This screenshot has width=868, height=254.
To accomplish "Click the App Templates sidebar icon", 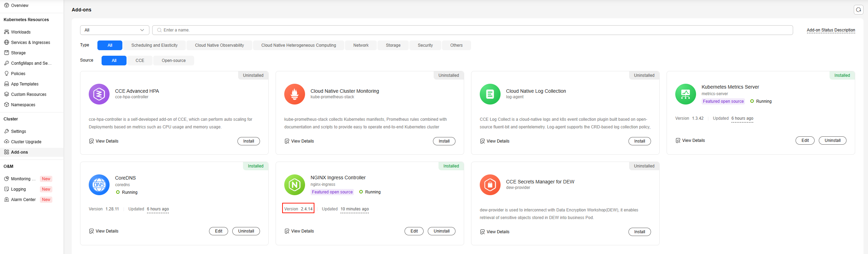I will [6, 84].
